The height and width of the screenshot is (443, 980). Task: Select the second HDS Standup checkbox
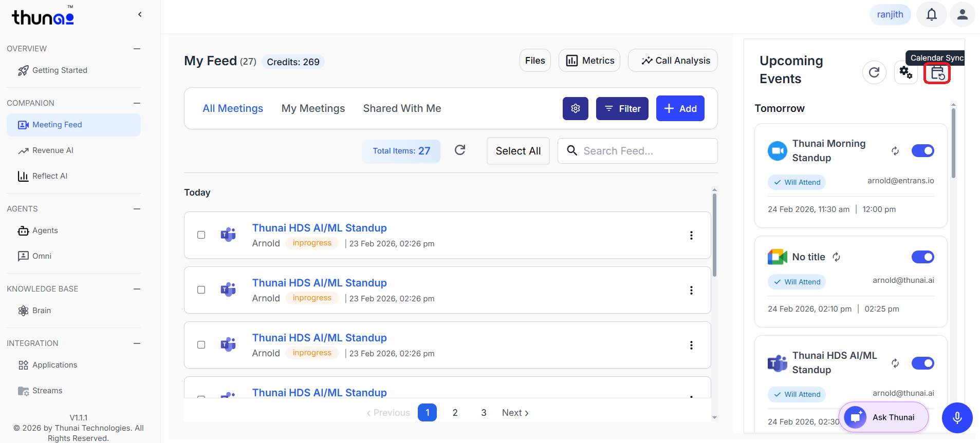201,290
